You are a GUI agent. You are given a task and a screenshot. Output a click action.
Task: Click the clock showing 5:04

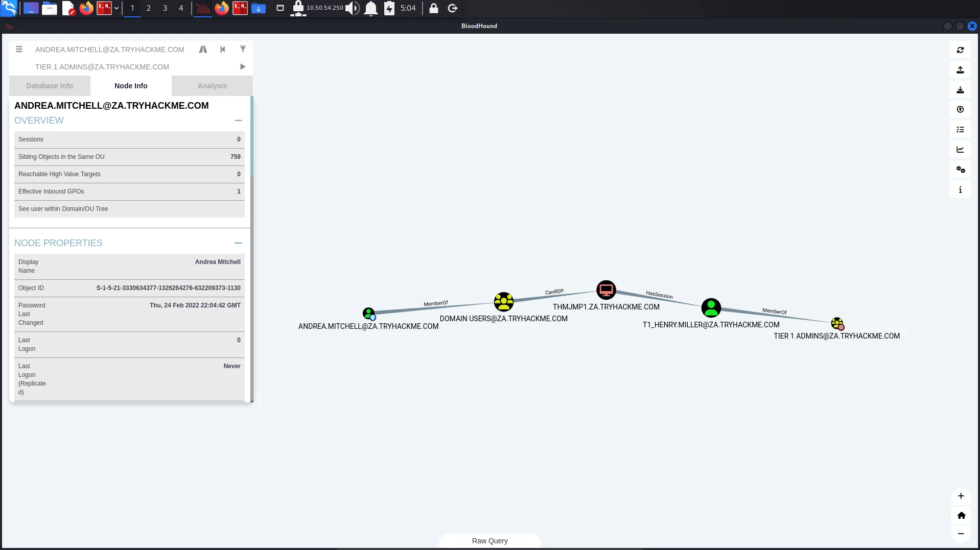tap(408, 8)
